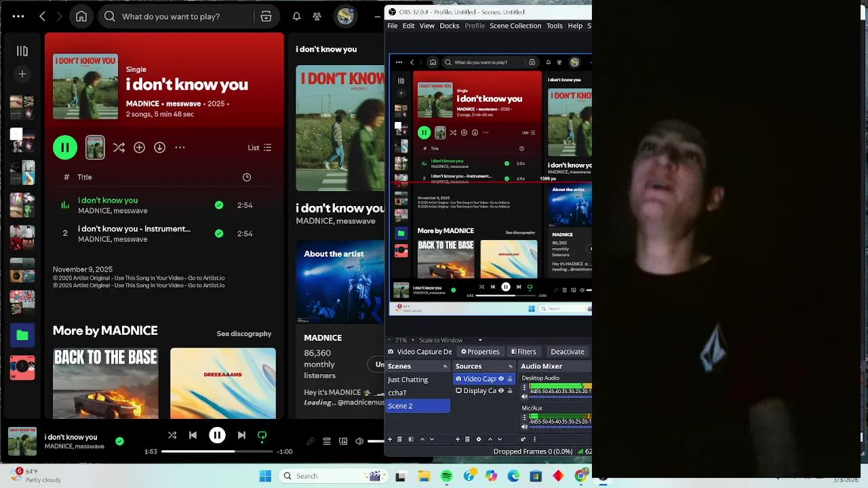This screenshot has height=488, width=868.
Task: Open OBS File menu
Action: pos(392,26)
